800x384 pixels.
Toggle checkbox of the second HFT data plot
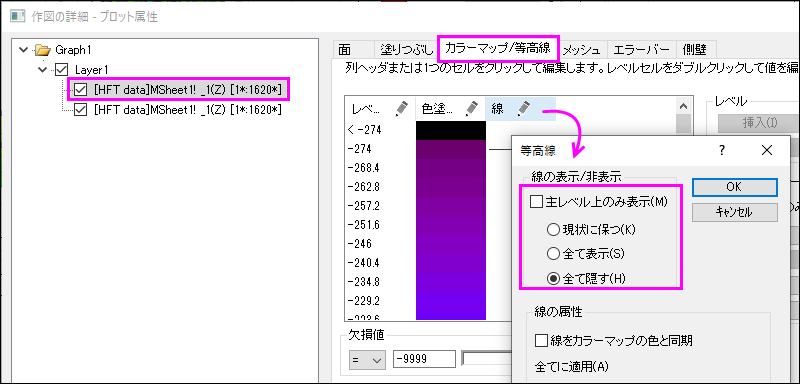[x=81, y=110]
